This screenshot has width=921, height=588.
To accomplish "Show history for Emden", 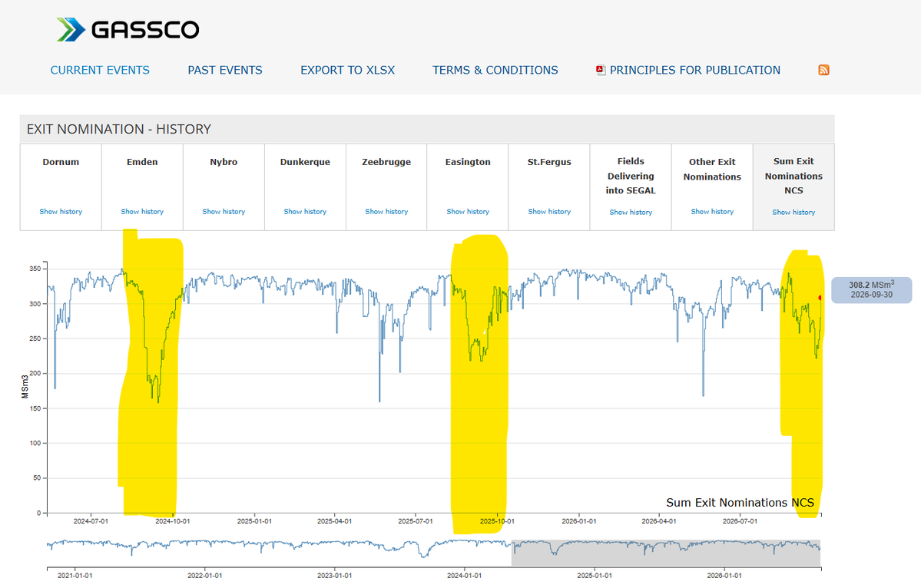I will point(142,211).
